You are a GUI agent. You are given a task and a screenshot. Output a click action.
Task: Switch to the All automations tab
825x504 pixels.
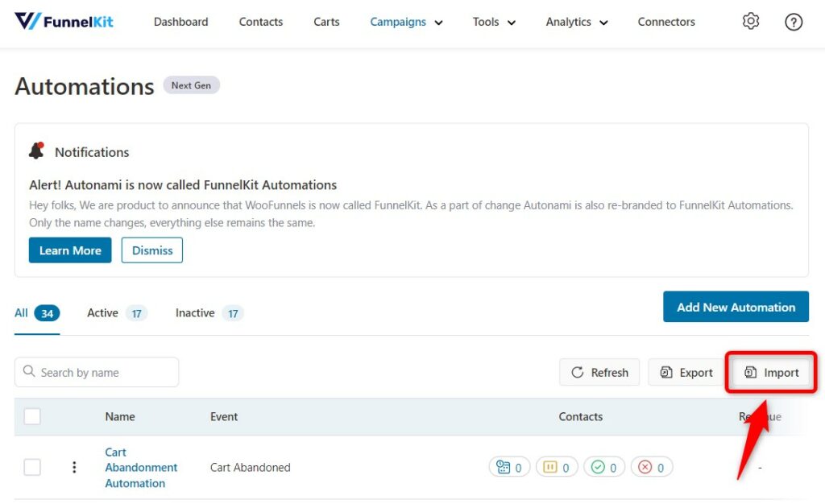coord(37,313)
